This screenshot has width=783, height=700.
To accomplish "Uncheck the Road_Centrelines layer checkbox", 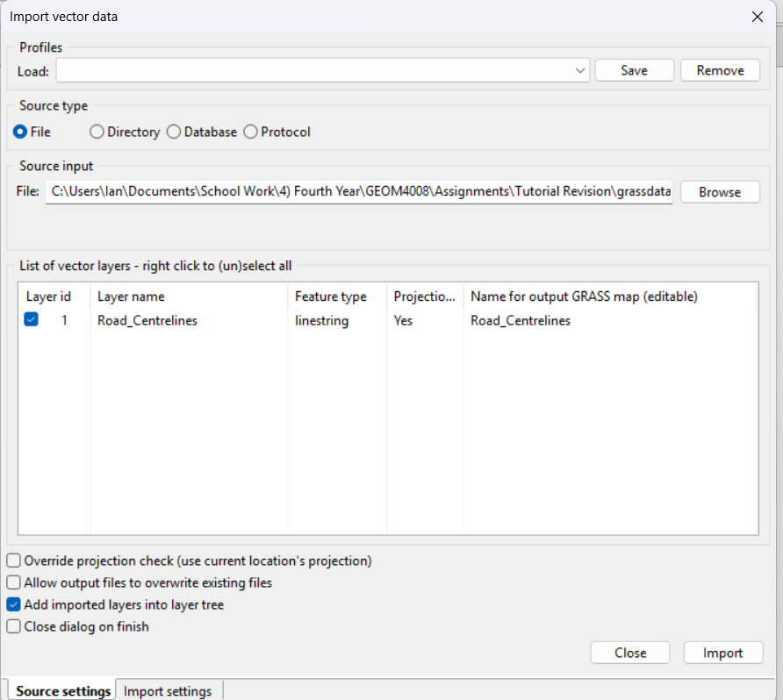I will tap(32, 320).
